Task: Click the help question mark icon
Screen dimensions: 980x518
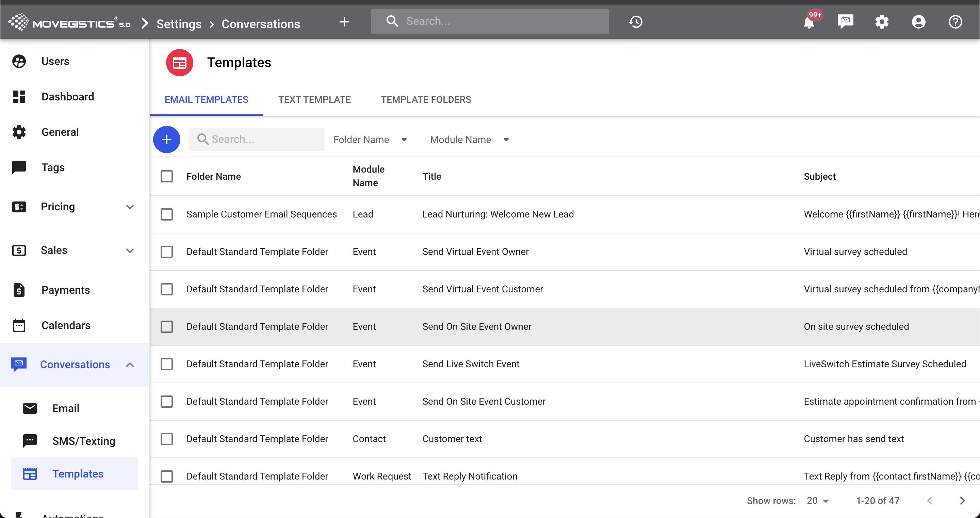Action: (955, 22)
